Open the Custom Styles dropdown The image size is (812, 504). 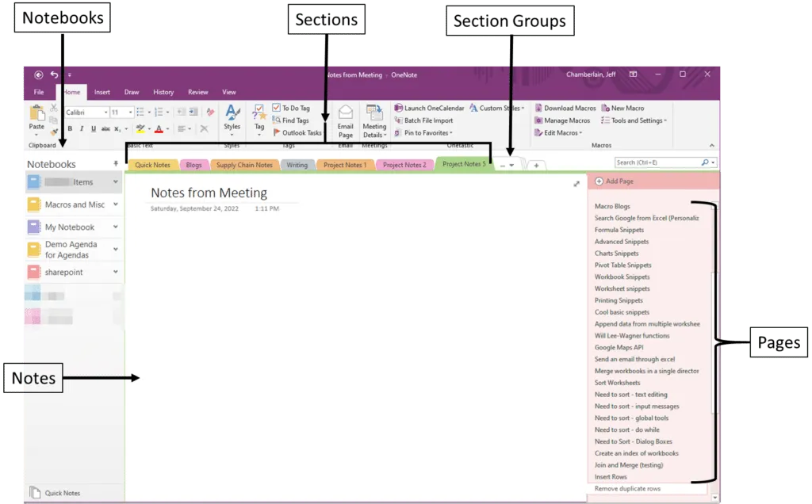(497, 108)
